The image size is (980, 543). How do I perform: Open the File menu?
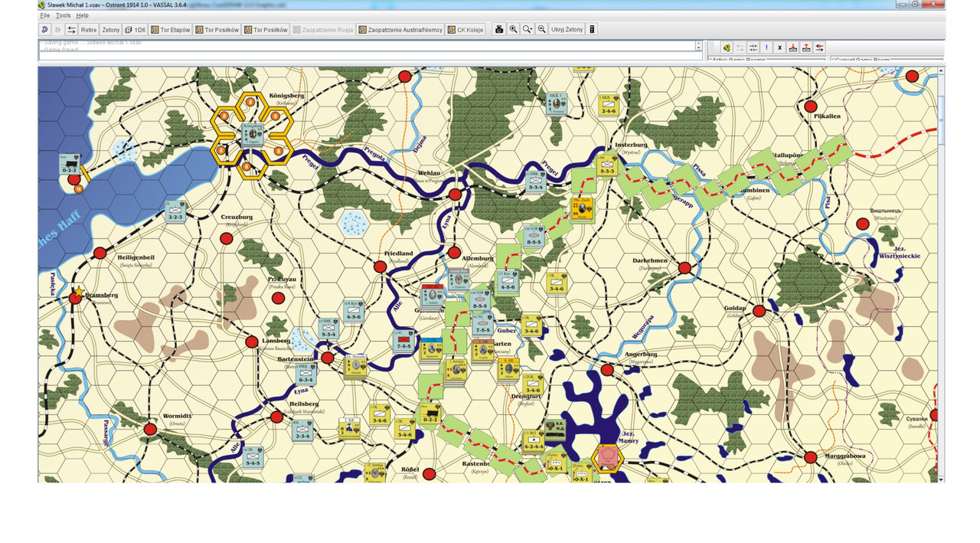point(44,15)
